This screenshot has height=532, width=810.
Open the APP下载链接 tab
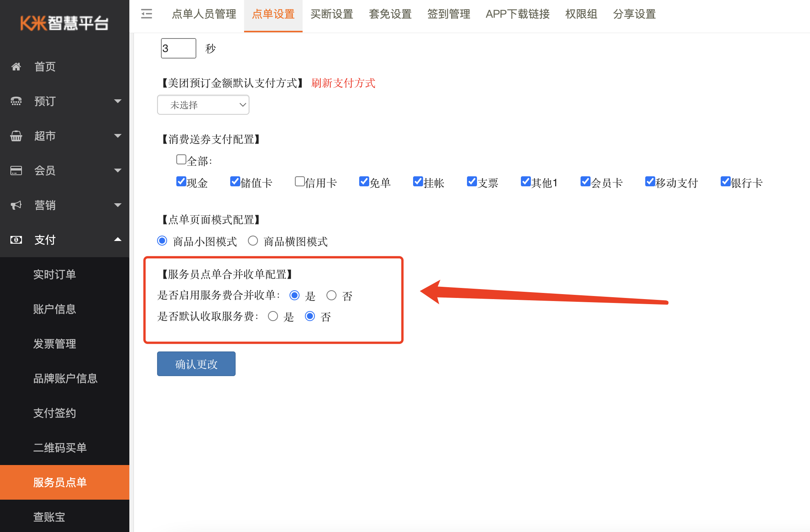click(x=518, y=14)
